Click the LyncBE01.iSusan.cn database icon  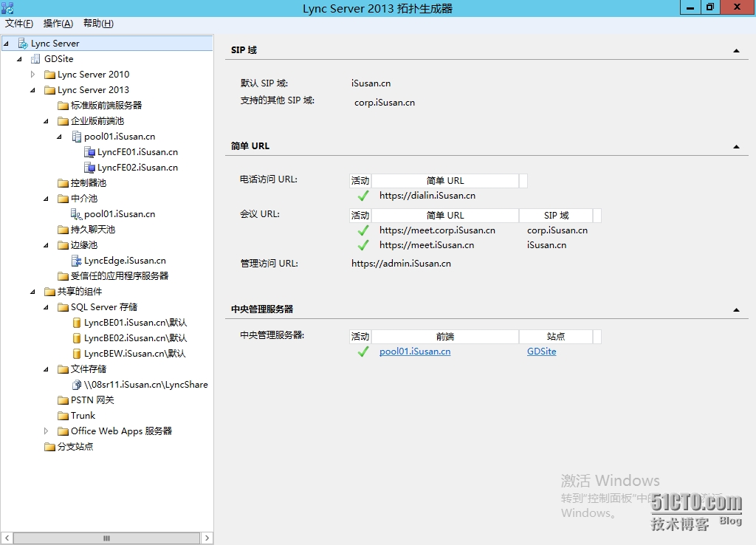pyautogui.click(x=76, y=323)
